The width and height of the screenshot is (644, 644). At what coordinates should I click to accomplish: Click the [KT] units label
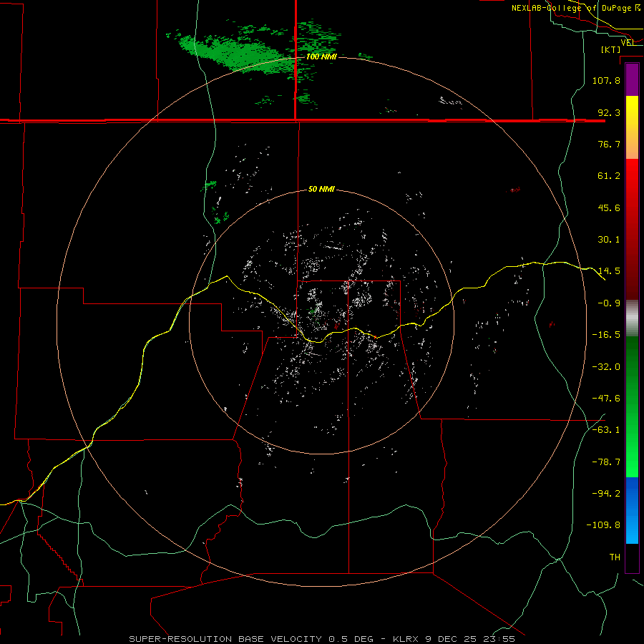coord(611,49)
